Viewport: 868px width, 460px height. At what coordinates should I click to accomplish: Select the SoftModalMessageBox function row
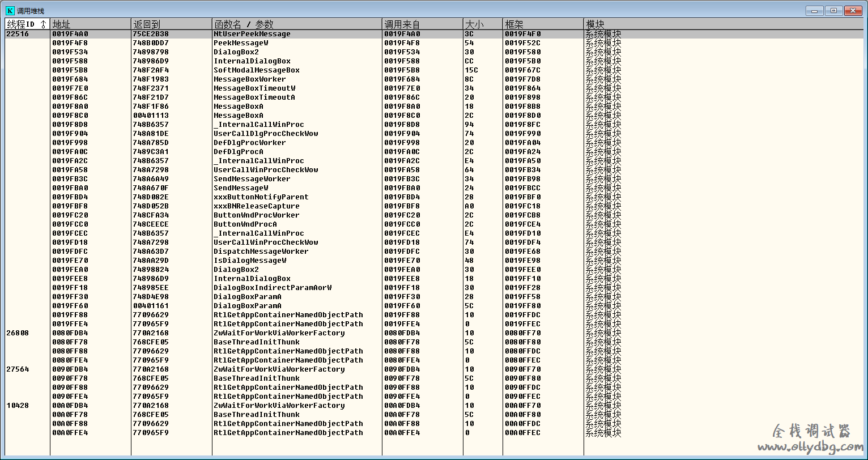(x=257, y=70)
